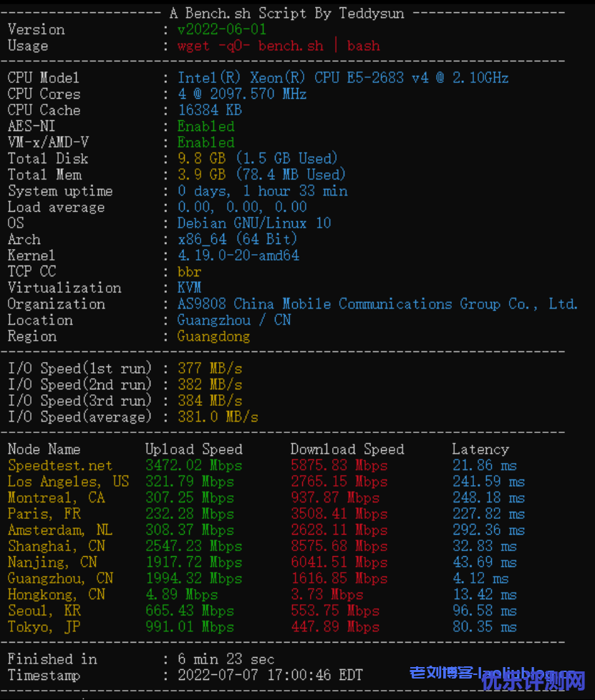
Task: Click the version text v2022-06-01
Action: (x=222, y=29)
